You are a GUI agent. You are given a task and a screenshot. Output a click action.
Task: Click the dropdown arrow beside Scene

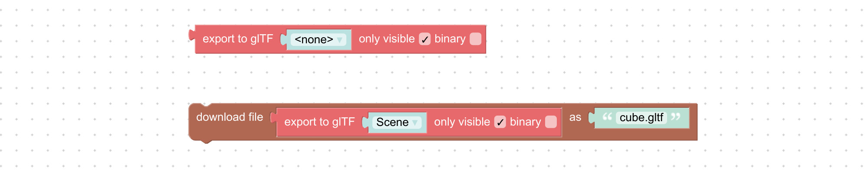pyautogui.click(x=415, y=123)
